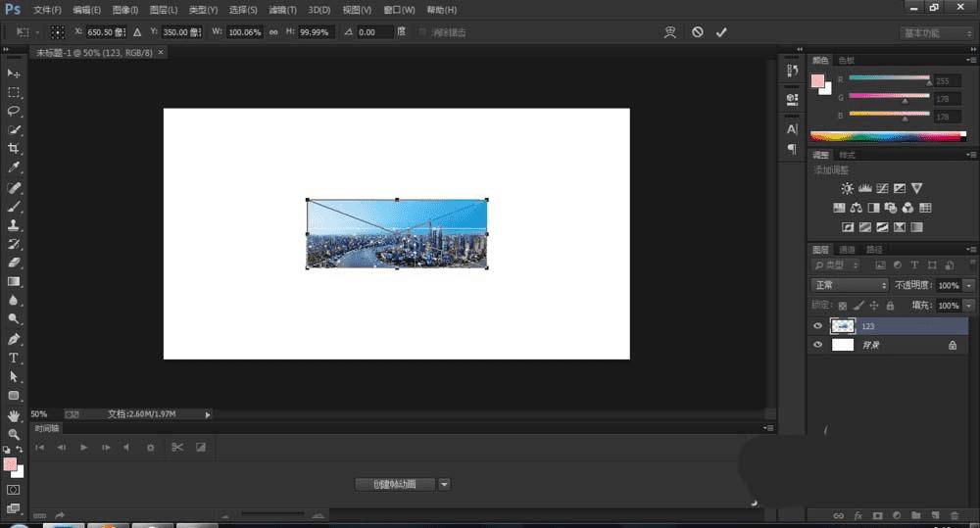Select the Zoom tool in toolbar
Viewport: 980px width, 528px height.
coord(14,434)
